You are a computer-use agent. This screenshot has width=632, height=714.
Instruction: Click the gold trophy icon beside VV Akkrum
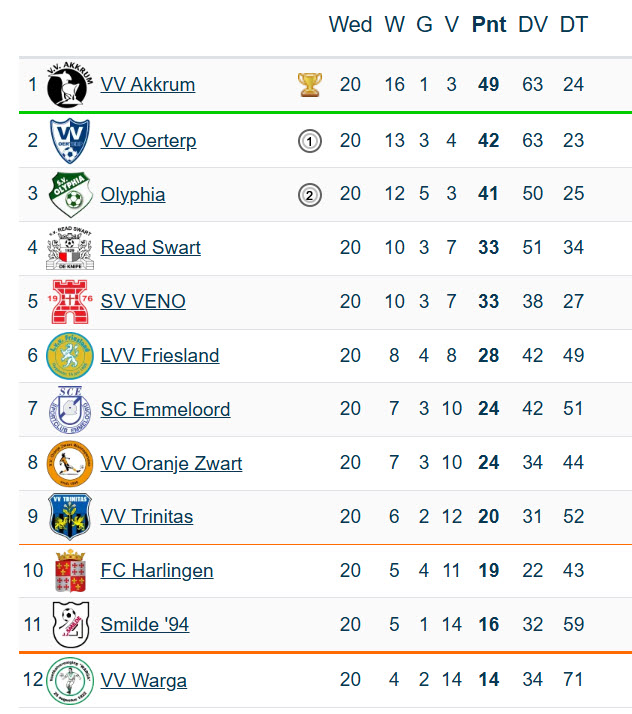[x=310, y=84]
